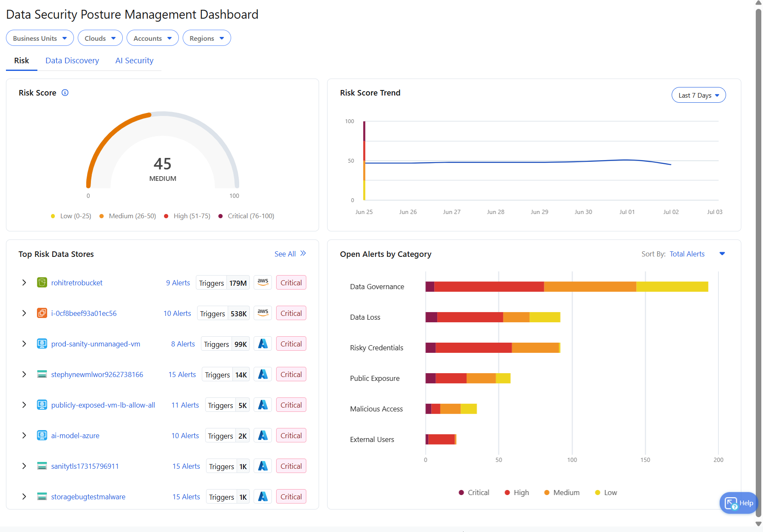
Task: Click Triggers 179M badge for rohitretrobucket
Action: [x=223, y=283]
